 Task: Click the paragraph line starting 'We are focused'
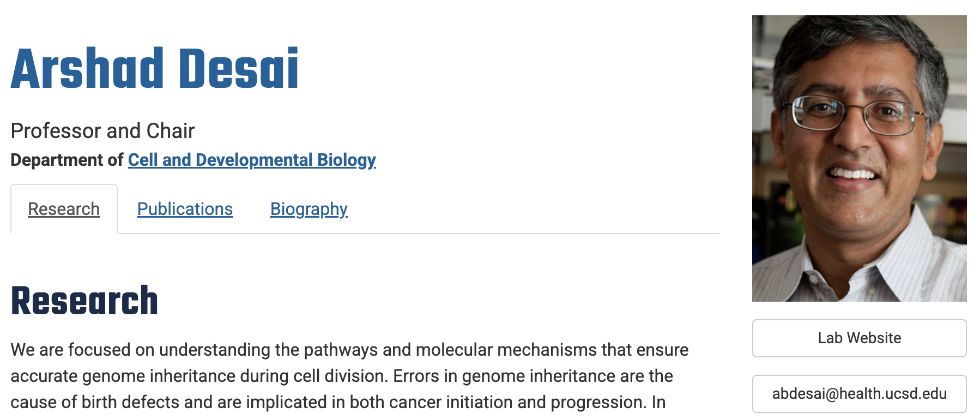pos(349,350)
